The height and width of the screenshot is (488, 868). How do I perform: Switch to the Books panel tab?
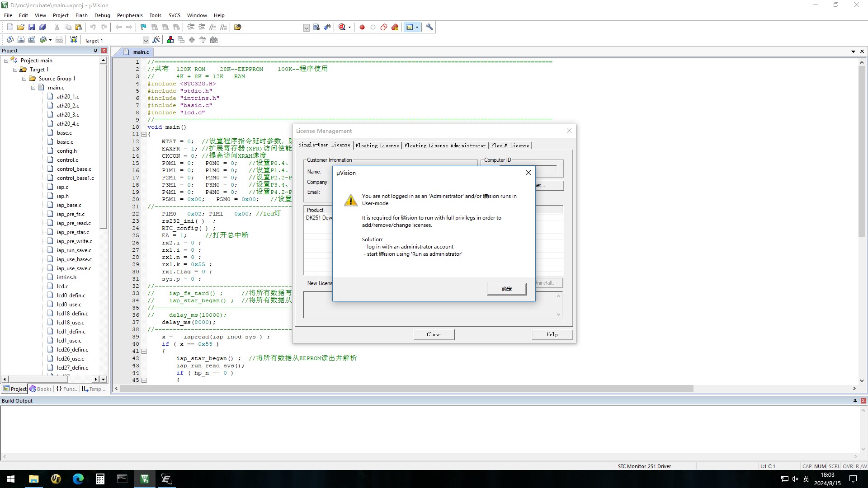(x=41, y=389)
